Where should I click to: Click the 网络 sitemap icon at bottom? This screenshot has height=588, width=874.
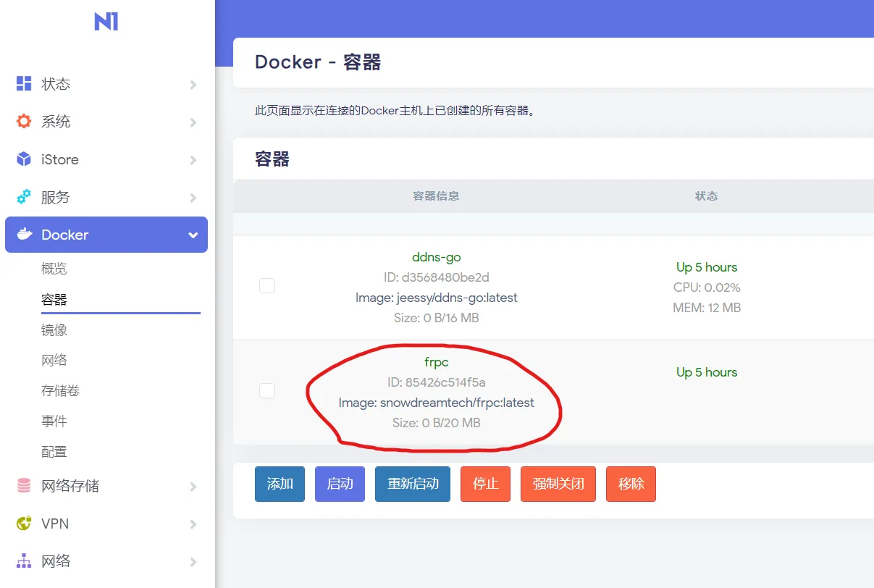point(24,560)
